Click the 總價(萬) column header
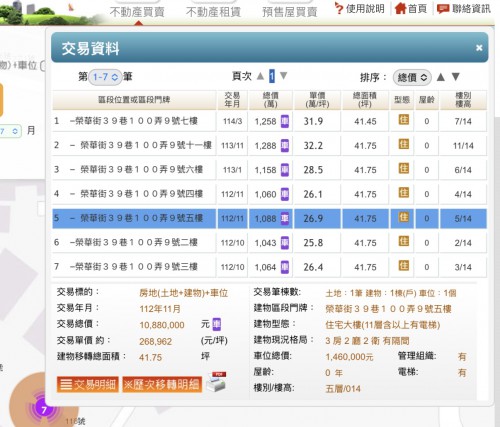 tap(271, 100)
